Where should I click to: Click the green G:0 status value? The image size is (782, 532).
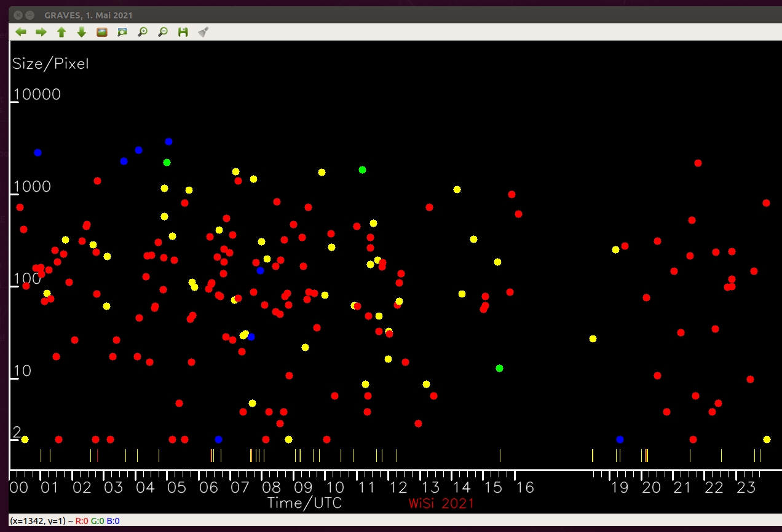click(97, 521)
